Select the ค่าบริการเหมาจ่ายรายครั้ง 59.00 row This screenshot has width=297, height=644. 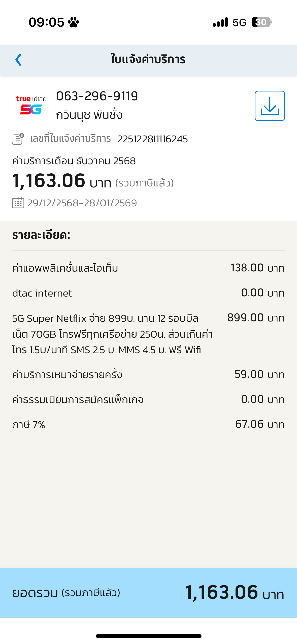(x=148, y=374)
